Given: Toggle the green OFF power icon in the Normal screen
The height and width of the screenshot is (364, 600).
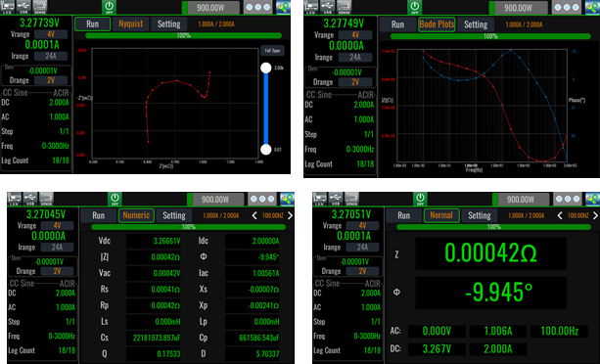Looking at the screenshot, I should pyautogui.click(x=420, y=199).
